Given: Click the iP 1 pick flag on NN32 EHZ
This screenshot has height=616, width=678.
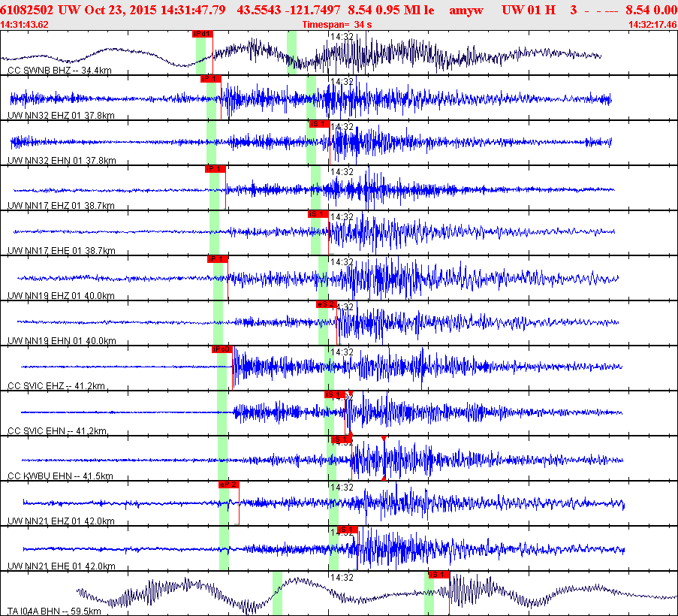Looking at the screenshot, I should (210, 79).
